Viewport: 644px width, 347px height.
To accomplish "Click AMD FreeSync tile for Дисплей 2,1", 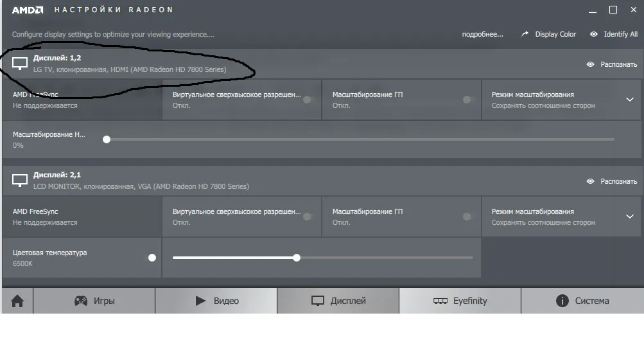I will click(x=82, y=217).
